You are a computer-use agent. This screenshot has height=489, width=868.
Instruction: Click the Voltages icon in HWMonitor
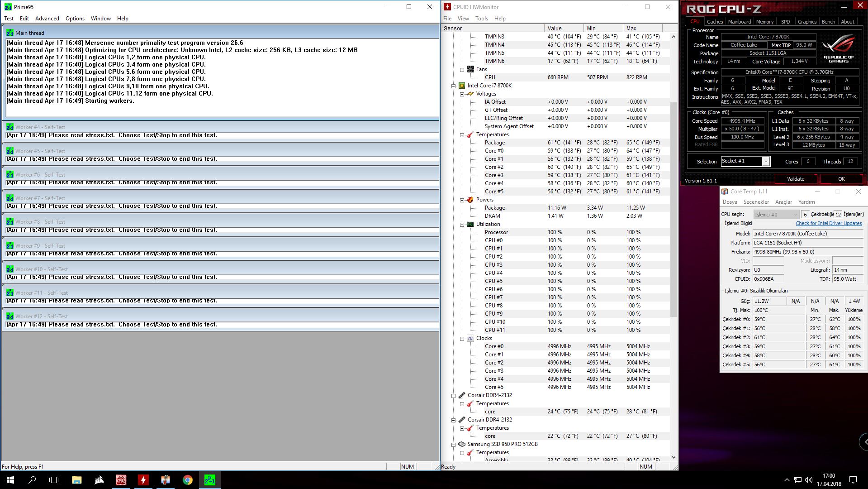(470, 94)
